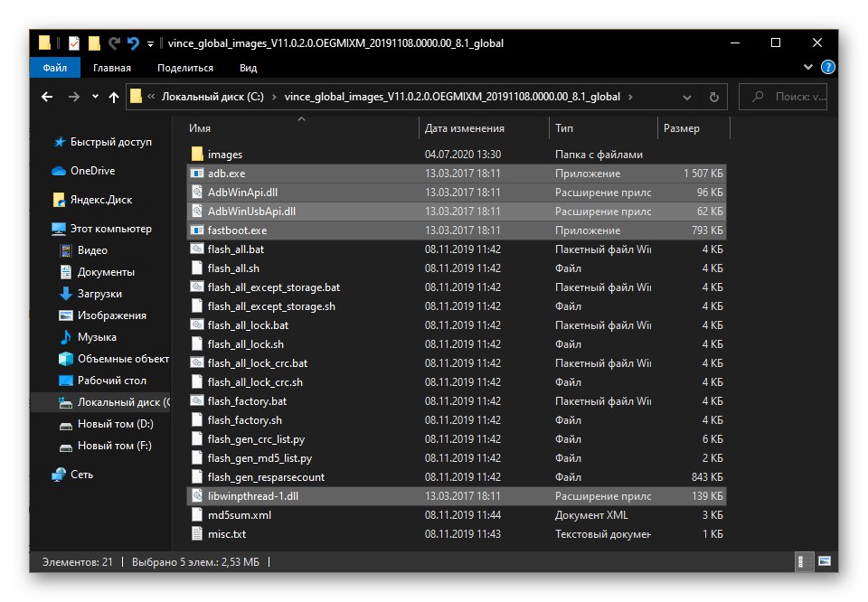The width and height of the screenshot is (868, 602).
Task: Open Объемные объекты in sidebar
Action: [x=114, y=359]
